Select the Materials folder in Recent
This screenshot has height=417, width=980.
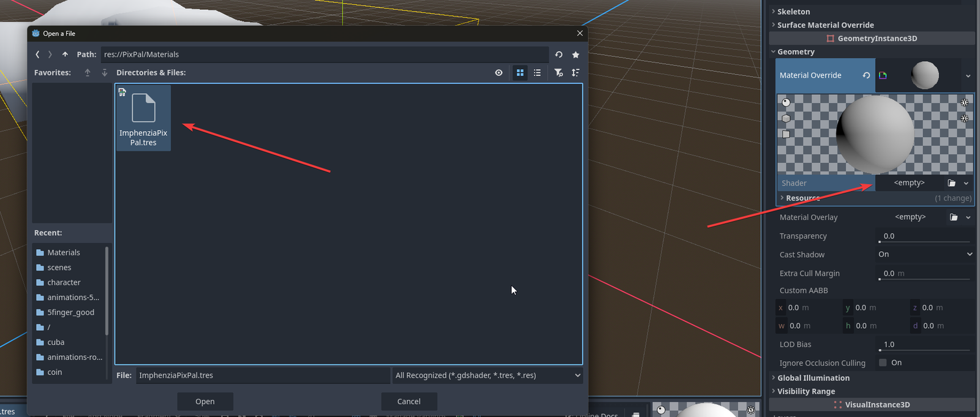(x=63, y=252)
